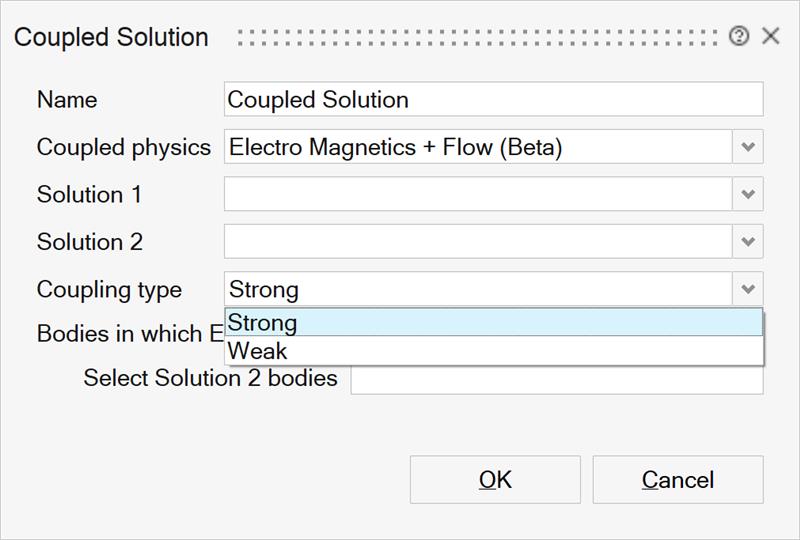The height and width of the screenshot is (540, 800).
Task: Click the empty Solution 2 combo box
Action: point(478,242)
